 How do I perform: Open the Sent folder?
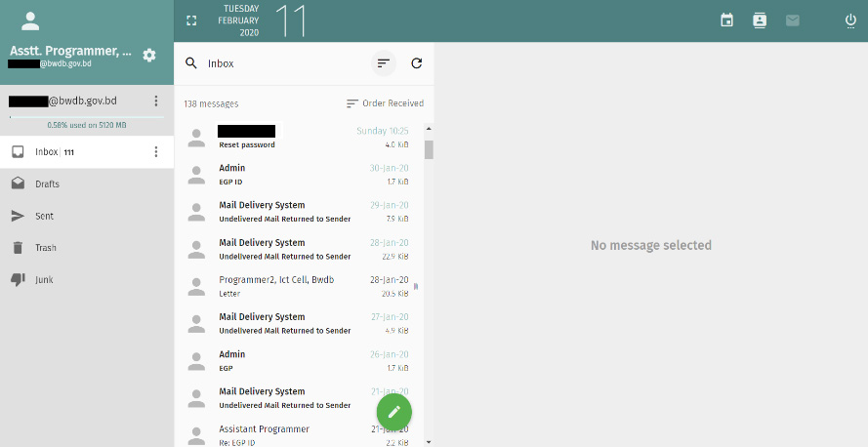click(x=44, y=216)
